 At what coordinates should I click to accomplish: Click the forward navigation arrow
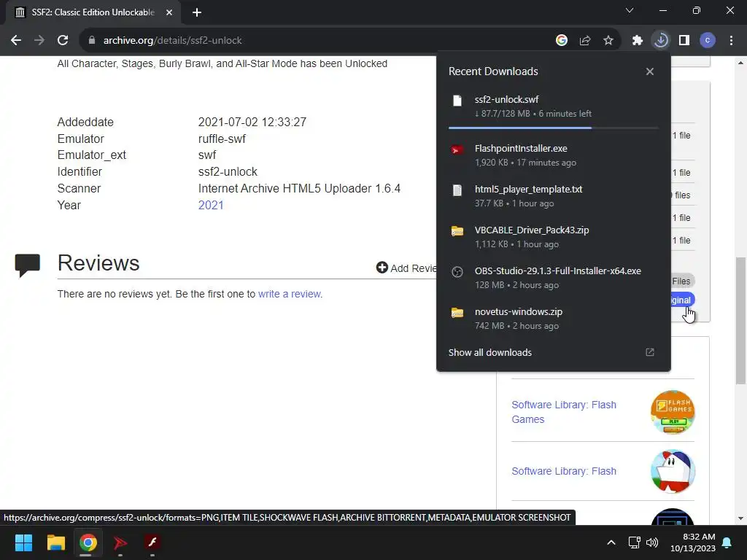pyautogui.click(x=39, y=41)
